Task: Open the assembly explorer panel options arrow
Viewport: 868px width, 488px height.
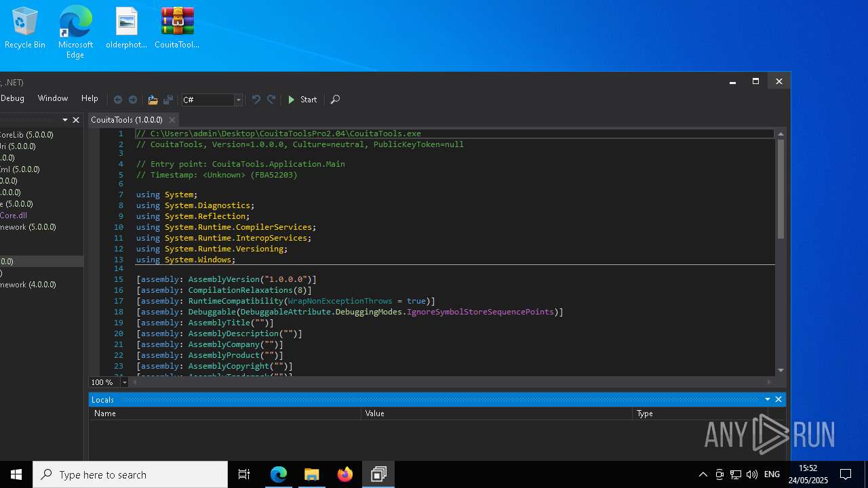Action: point(65,120)
